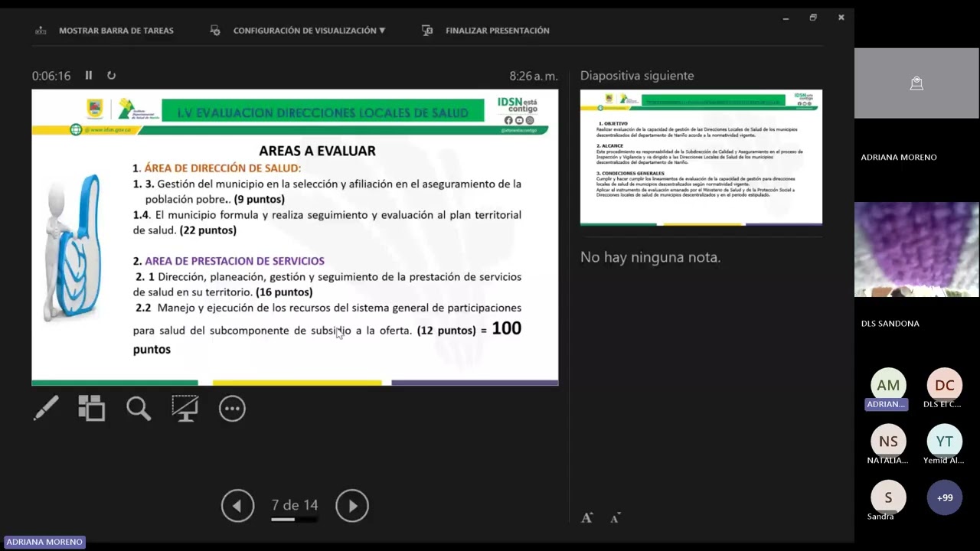This screenshot has height=551, width=980.
Task: Click the 7 de 14 slide counter
Action: (x=295, y=505)
